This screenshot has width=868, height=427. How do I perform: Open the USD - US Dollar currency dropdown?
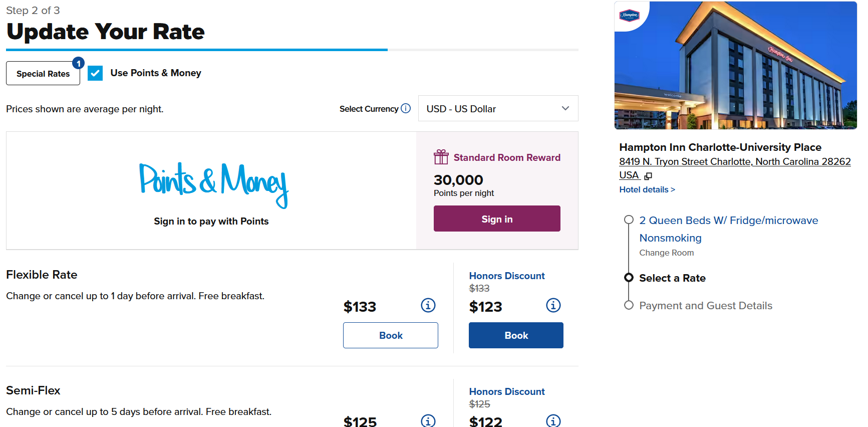coord(498,108)
